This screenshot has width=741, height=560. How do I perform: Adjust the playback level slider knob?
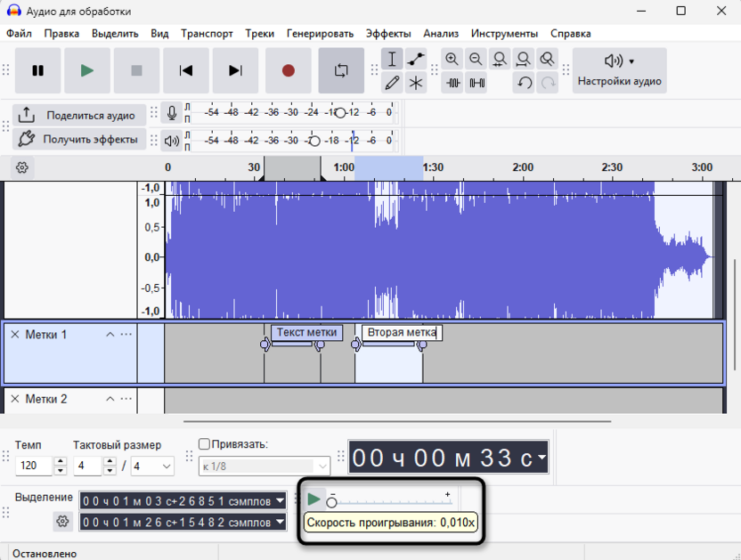click(x=314, y=141)
